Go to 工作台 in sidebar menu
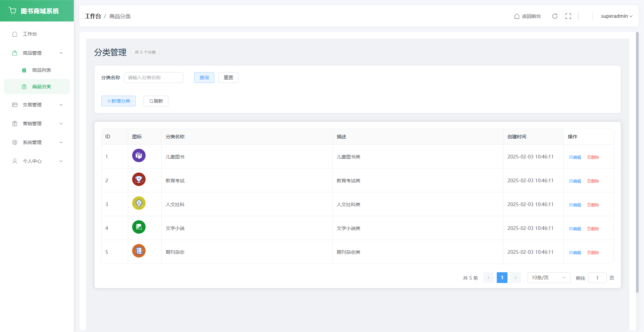644x332 pixels. point(30,34)
